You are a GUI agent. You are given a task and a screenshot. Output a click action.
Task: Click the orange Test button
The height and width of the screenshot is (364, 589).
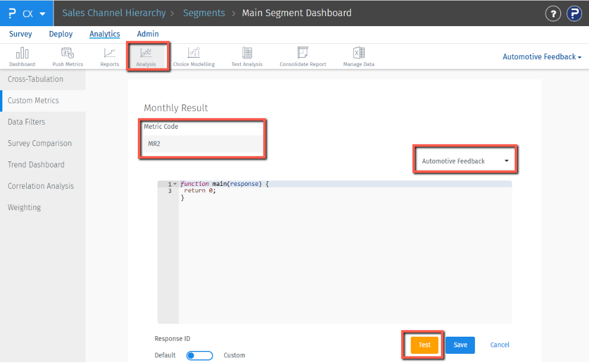pos(424,345)
